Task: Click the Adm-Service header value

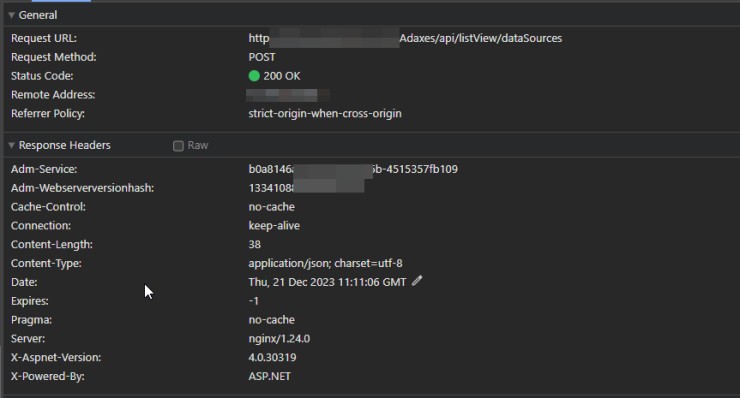Action: point(353,169)
